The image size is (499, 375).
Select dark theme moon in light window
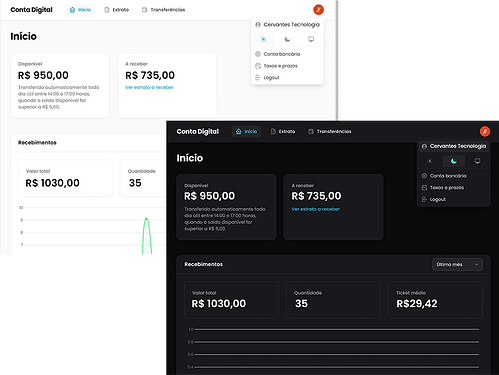pos(287,39)
